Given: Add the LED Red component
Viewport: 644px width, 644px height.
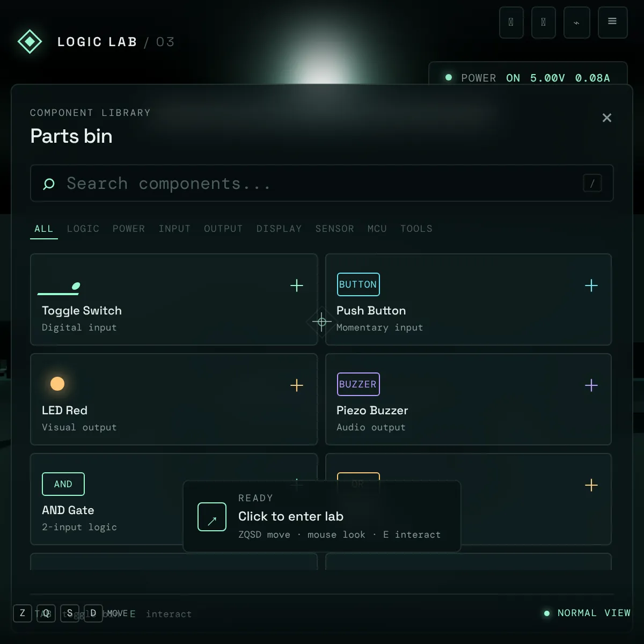Looking at the screenshot, I should tap(297, 385).
